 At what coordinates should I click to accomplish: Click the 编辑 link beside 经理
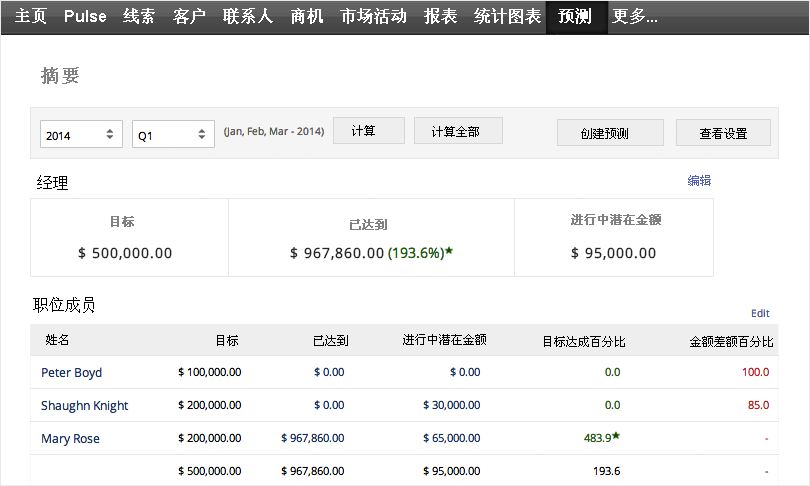coord(699,181)
